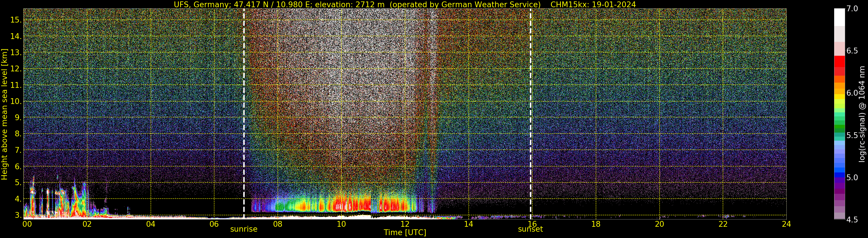868x238 pixels.
Task: Click the time axis tick label "08"
Action: pyautogui.click(x=278, y=224)
